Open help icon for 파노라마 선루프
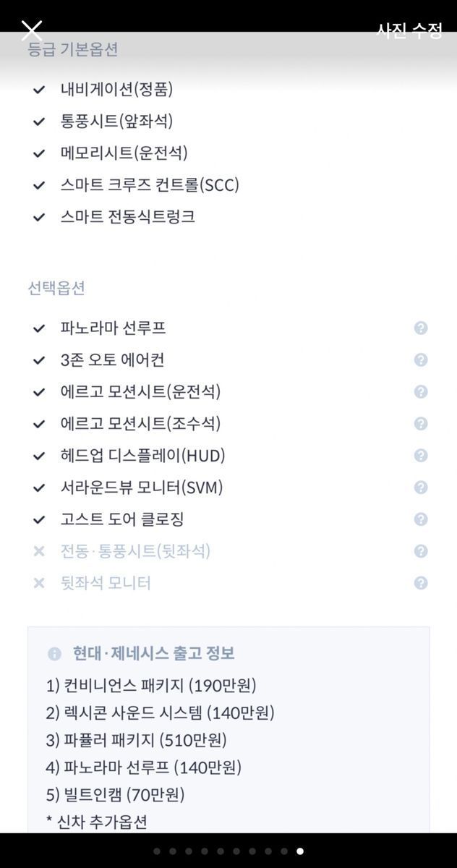 pos(421,328)
